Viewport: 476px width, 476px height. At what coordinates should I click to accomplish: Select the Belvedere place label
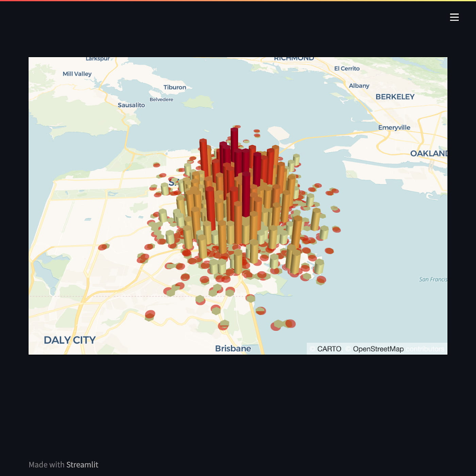coord(161,99)
